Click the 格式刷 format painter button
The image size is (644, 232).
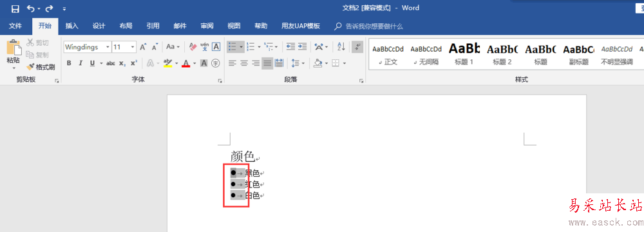[x=40, y=67]
